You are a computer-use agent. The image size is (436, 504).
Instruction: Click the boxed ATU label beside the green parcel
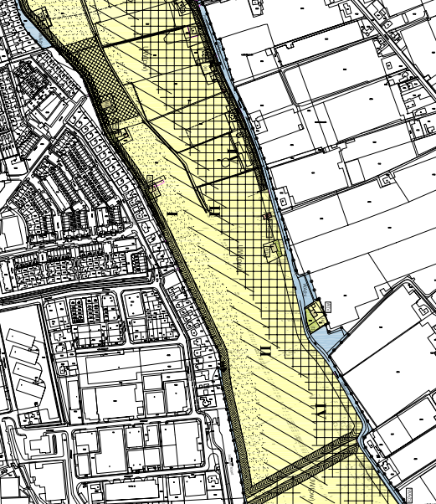pos(328,307)
